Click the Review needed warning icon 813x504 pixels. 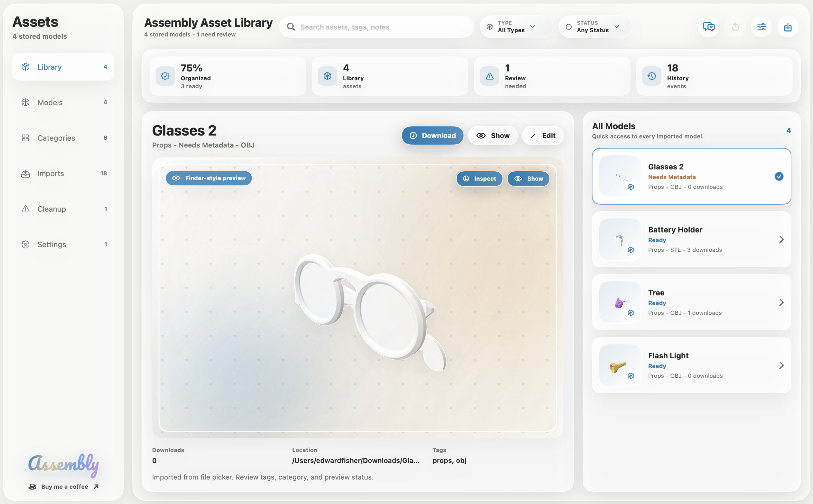tap(489, 76)
